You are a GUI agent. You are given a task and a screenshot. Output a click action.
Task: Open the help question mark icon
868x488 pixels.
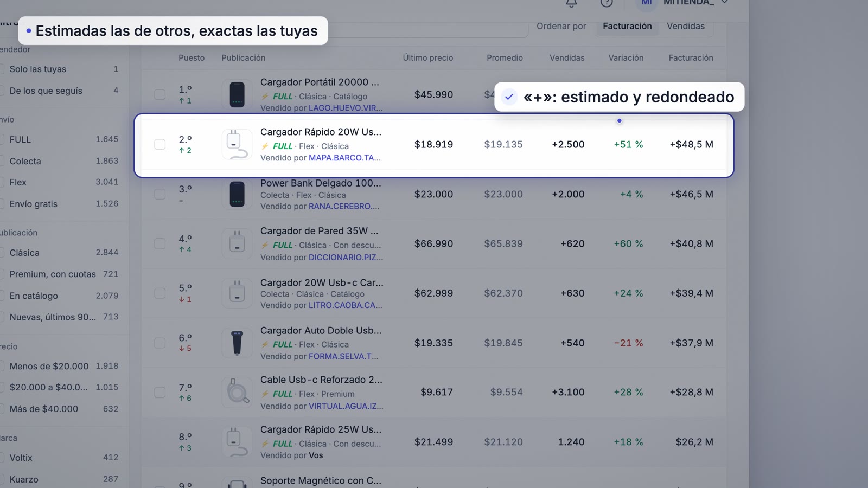[607, 3]
